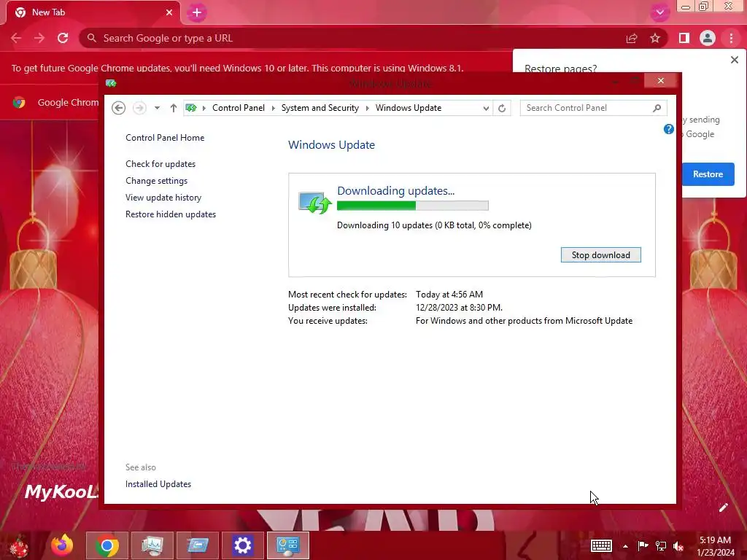Open a new Chrome tab with plus
This screenshot has height=560, width=747.
tap(197, 13)
